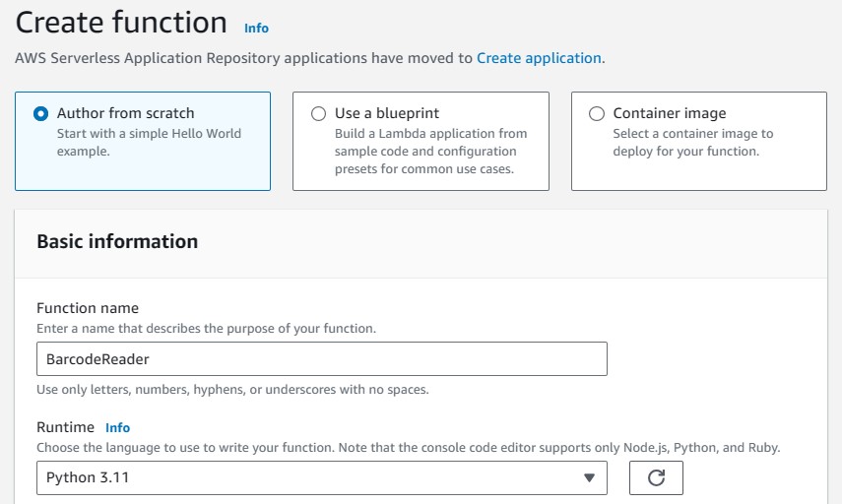The height and width of the screenshot is (504, 842).
Task: Click the BarcodeReader function name field
Action: pyautogui.click(x=321, y=359)
